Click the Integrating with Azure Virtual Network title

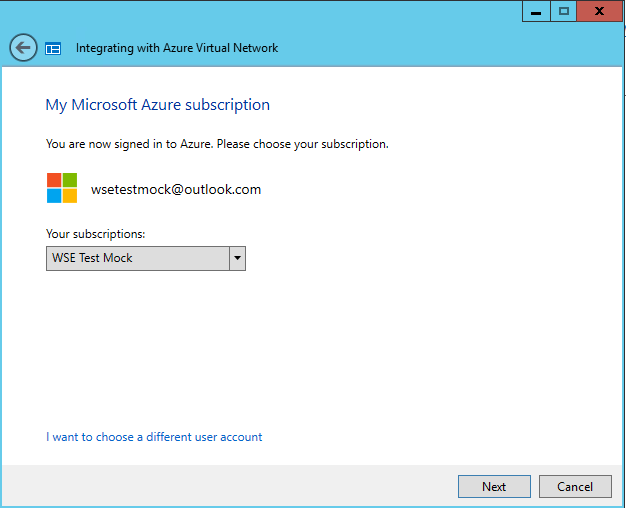tap(177, 48)
